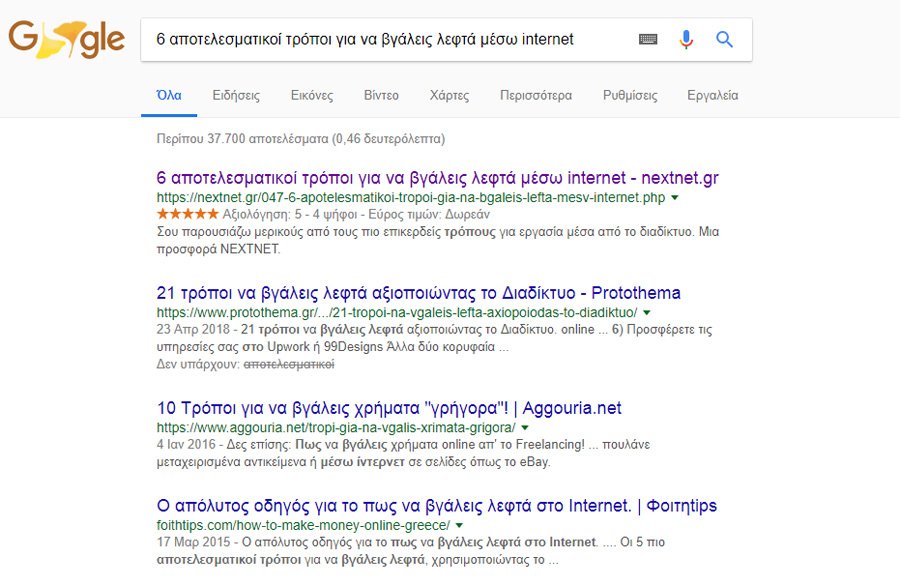Open the Ρυθμίσεις settings menu
Image resolution: width=900 pixels, height=586 pixels.
(x=631, y=95)
